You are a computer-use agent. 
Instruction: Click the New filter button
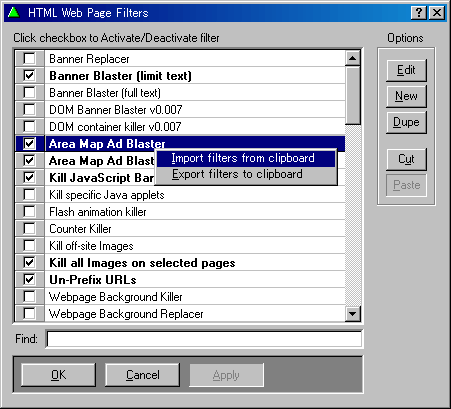(x=406, y=96)
